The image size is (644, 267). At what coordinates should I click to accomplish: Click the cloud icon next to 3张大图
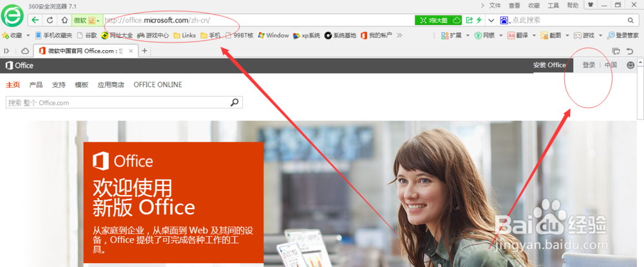(x=457, y=20)
